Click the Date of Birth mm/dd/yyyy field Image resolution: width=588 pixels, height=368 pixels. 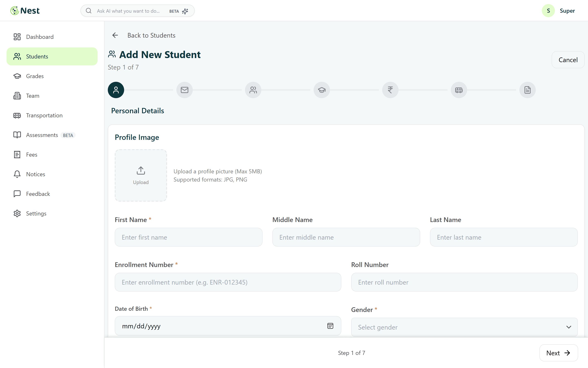pos(228,326)
